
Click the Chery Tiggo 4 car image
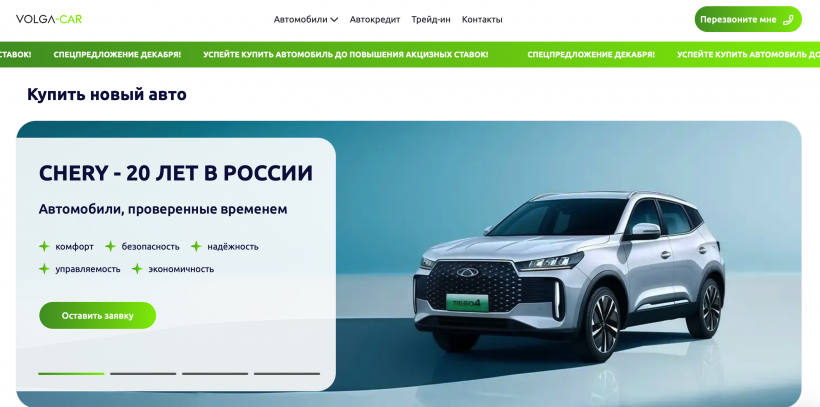tap(570, 275)
